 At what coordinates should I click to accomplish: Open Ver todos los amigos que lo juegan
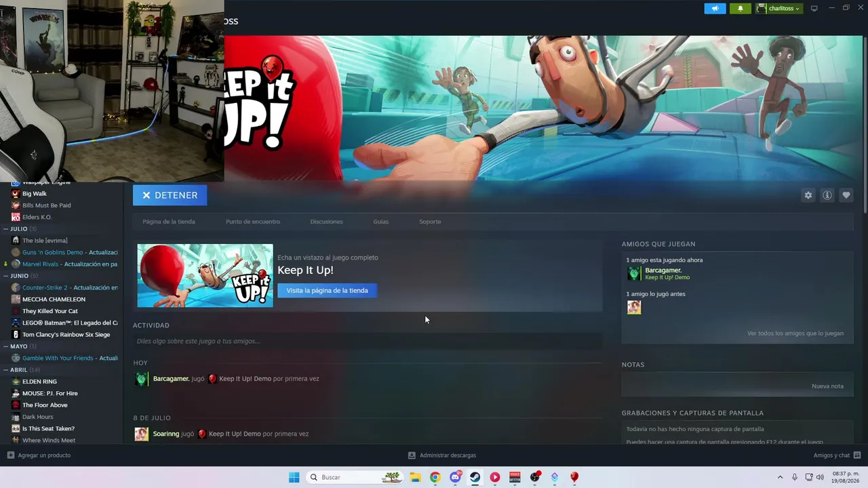[795, 333]
